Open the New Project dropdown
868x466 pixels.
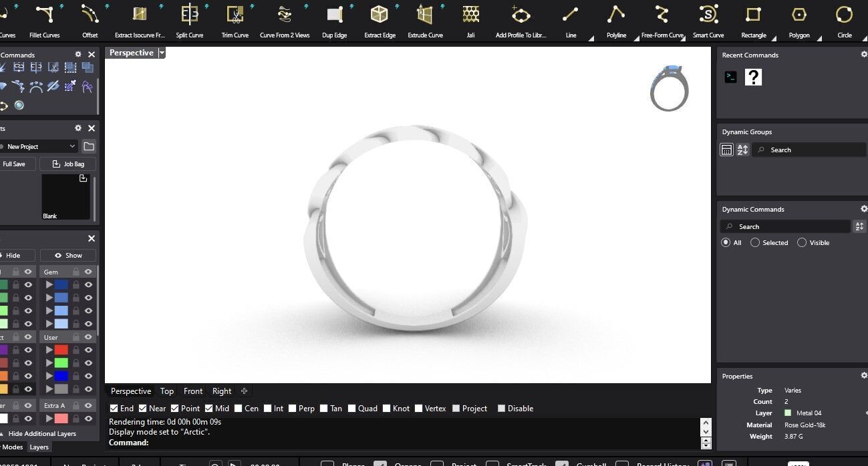pos(39,146)
